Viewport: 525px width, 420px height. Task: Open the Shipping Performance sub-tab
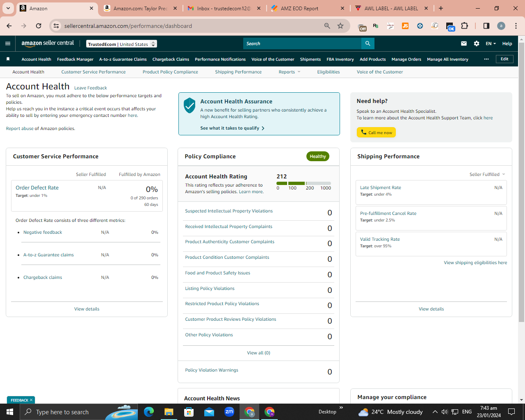[x=238, y=72]
